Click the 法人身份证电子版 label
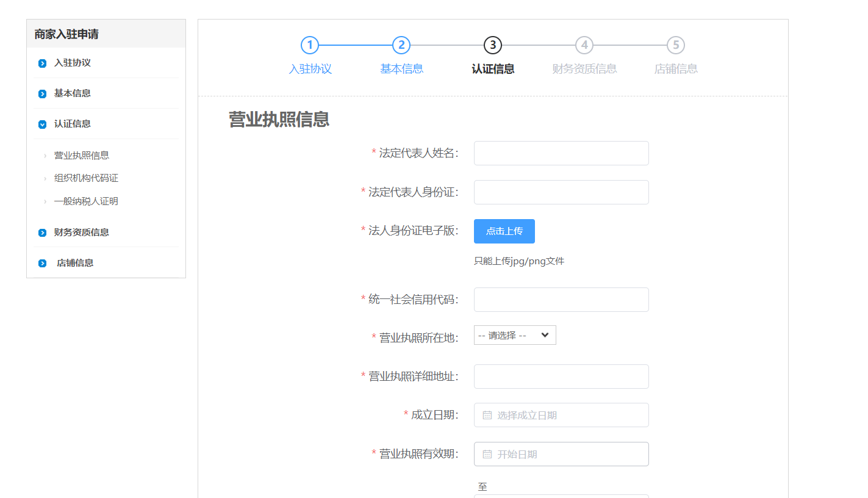Screen dimensions: 868x498 tap(414, 230)
